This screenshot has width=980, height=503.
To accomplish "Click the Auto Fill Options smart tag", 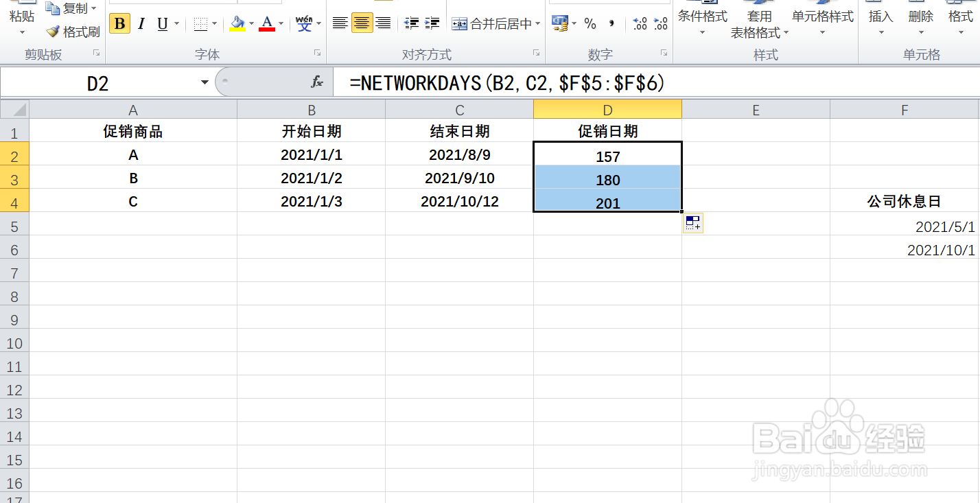I will pyautogui.click(x=693, y=223).
